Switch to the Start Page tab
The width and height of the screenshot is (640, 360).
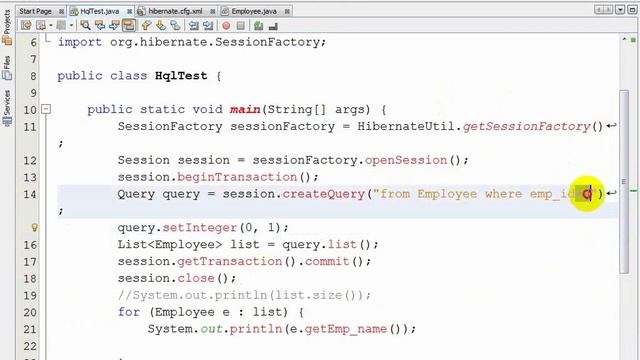coord(35,11)
